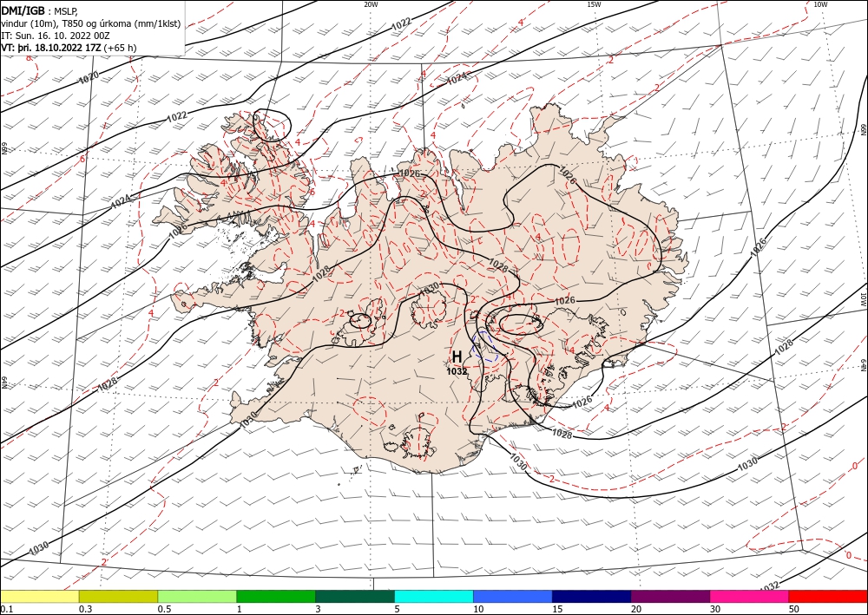Click the "20" legend scale value
The image size is (868, 615).
coord(636,609)
